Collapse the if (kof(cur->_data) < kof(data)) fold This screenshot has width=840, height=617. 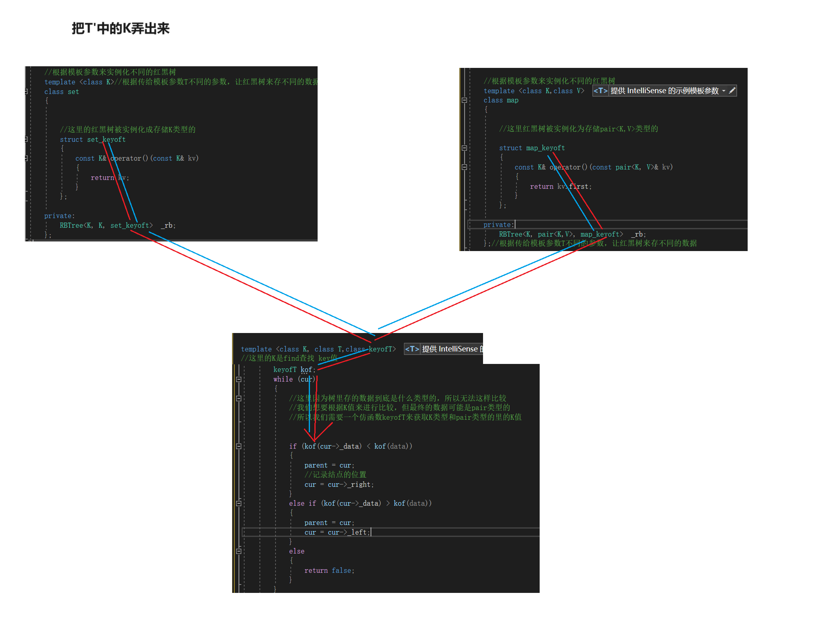pyautogui.click(x=239, y=446)
